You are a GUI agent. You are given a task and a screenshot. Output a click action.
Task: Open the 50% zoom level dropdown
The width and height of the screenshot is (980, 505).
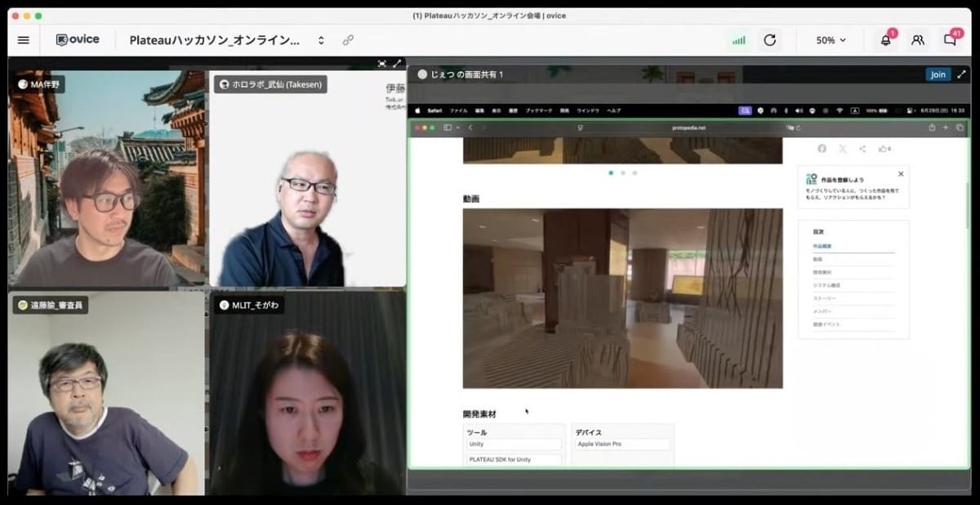click(831, 40)
